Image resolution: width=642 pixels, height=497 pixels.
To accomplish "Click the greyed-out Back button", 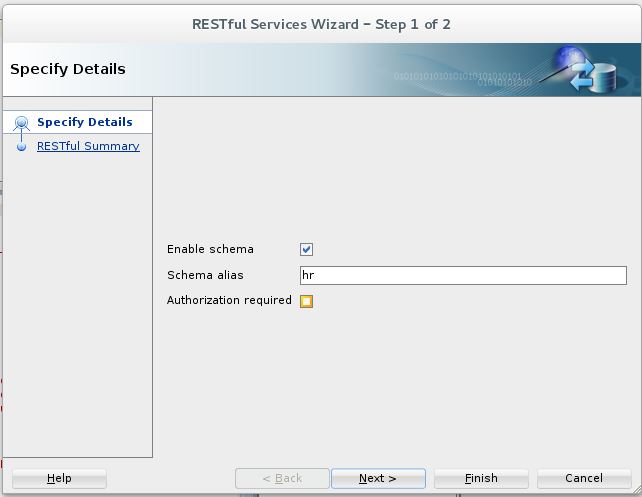I will (281, 478).
